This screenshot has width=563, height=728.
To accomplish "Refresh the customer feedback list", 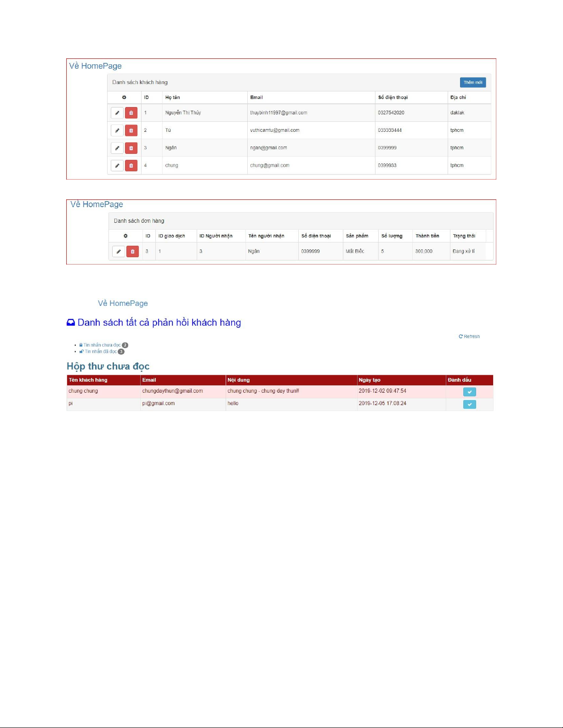I will tap(469, 337).
